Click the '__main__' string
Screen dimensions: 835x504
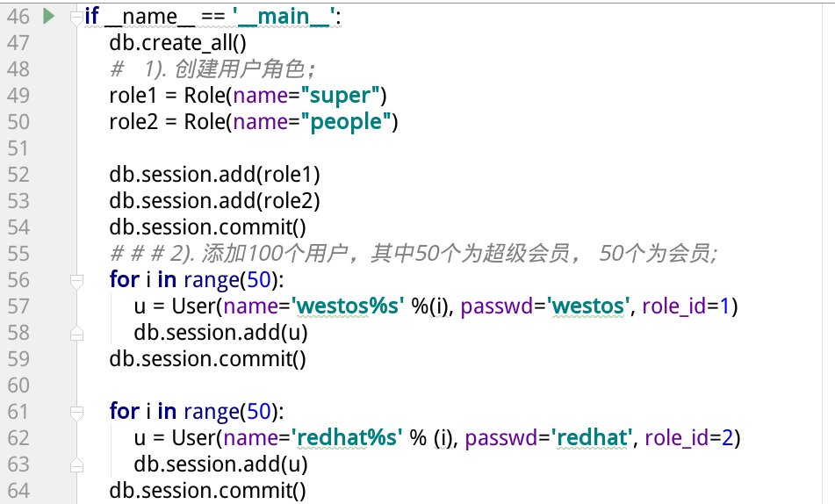click(284, 17)
